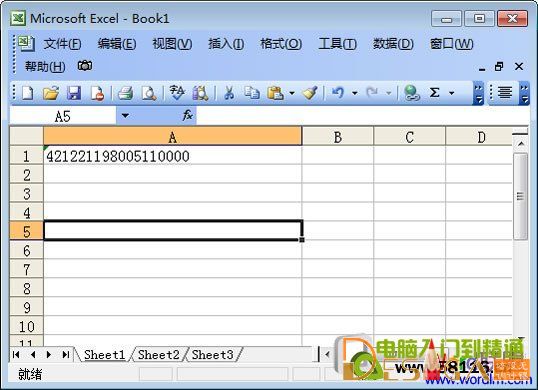Image resolution: width=538 pixels, height=390 pixels.
Task: Copy selection with the Copy icon
Action: click(x=252, y=93)
